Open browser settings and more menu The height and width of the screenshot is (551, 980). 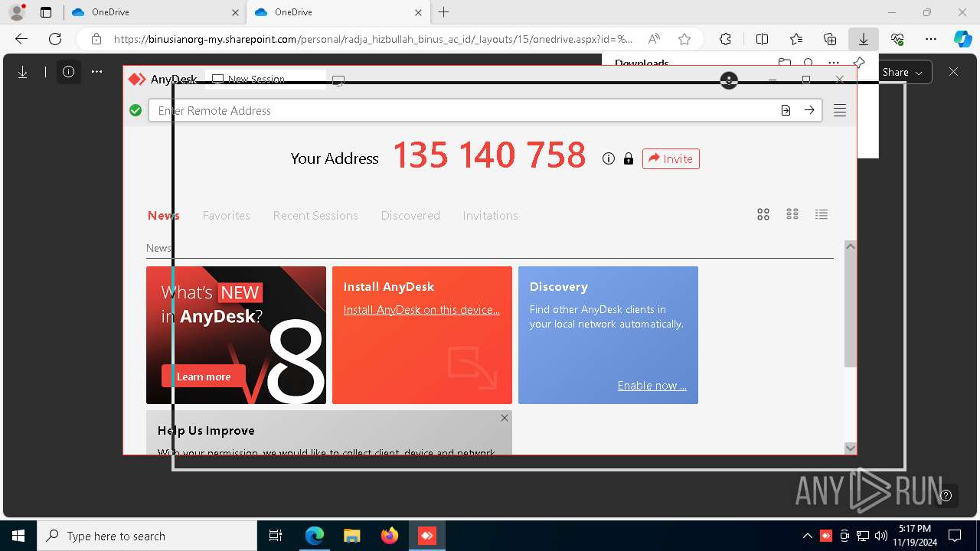(931, 39)
